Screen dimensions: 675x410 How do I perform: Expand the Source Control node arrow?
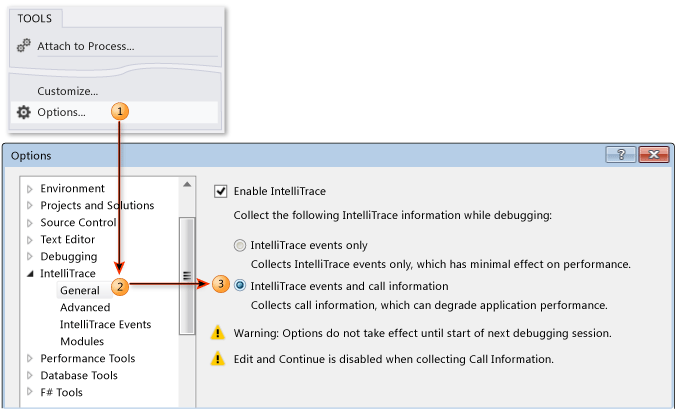[30, 223]
